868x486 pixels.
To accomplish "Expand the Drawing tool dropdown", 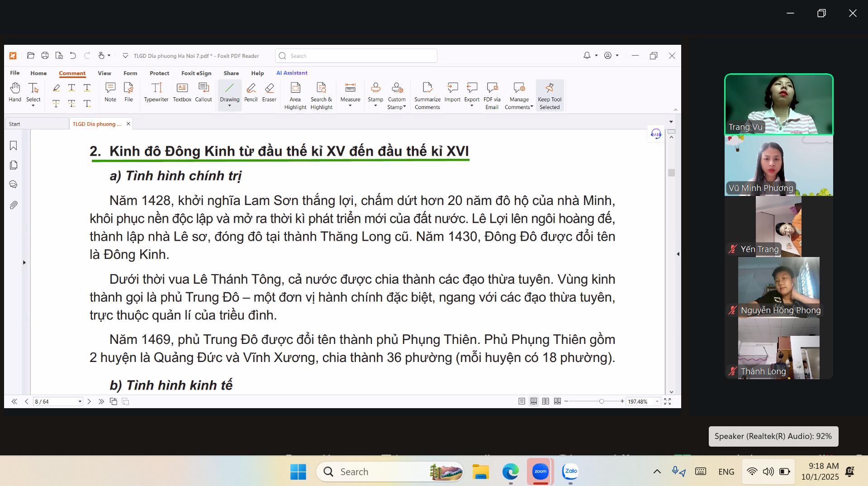I will [230, 106].
